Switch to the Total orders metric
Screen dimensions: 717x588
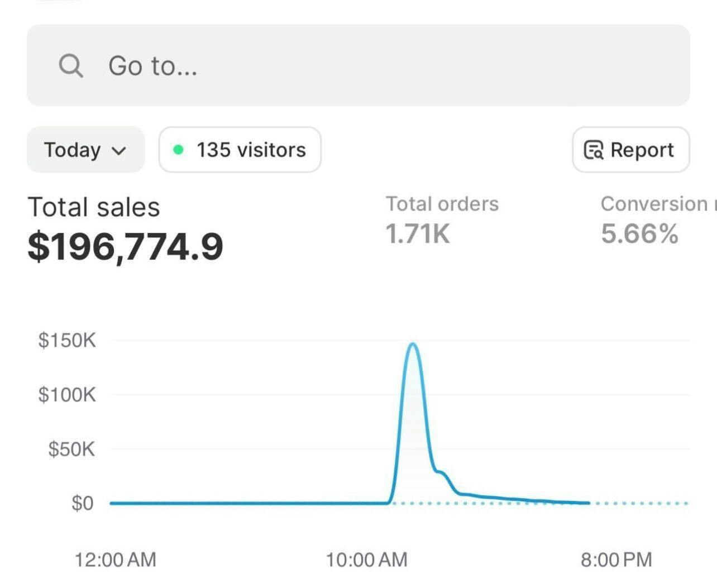coord(442,204)
